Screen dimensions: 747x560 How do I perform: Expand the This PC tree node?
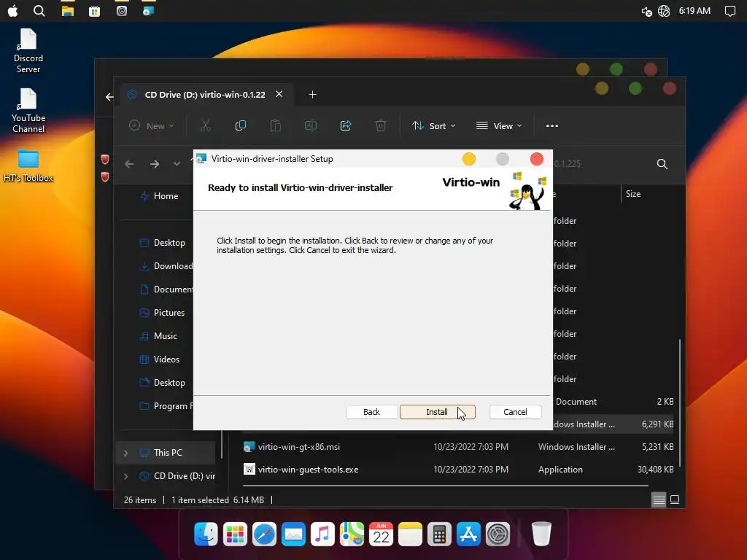(125, 453)
